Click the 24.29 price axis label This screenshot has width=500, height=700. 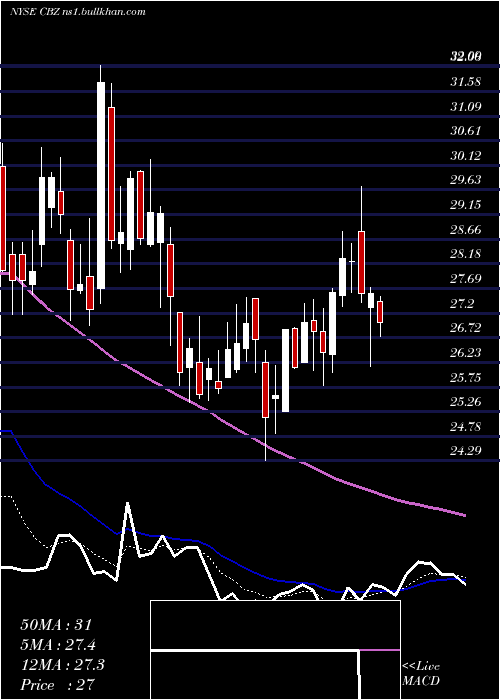coord(465,451)
